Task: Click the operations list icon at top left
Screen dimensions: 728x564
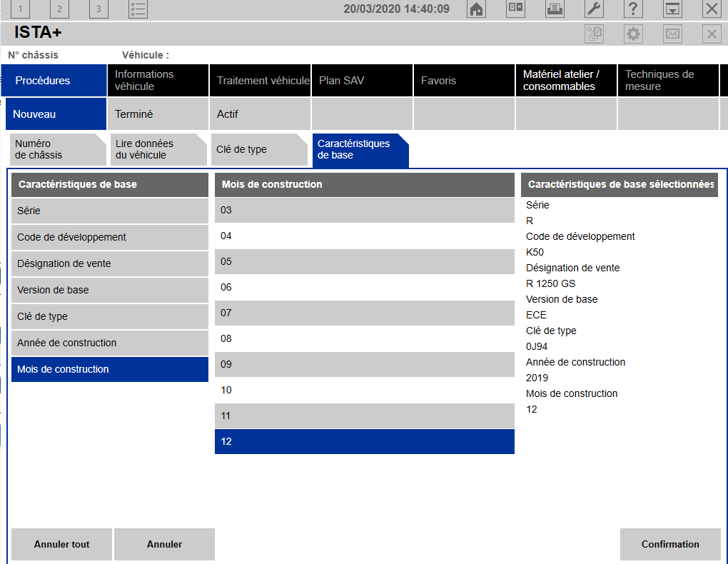Action: tap(138, 9)
